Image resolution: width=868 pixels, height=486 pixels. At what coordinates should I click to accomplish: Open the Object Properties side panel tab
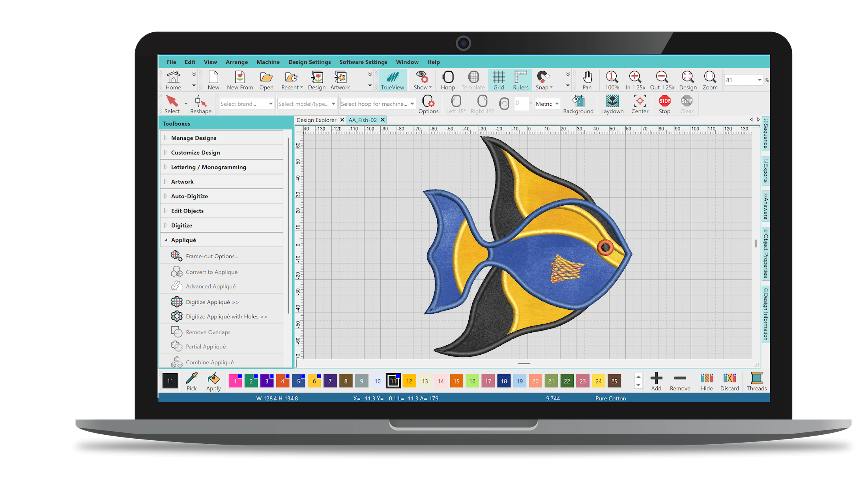[765, 254]
